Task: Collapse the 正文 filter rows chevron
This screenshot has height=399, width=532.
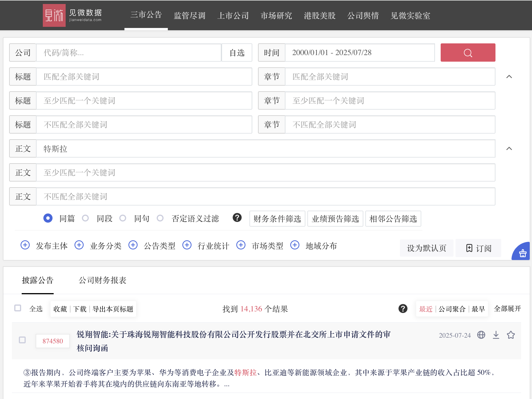Action: click(509, 148)
